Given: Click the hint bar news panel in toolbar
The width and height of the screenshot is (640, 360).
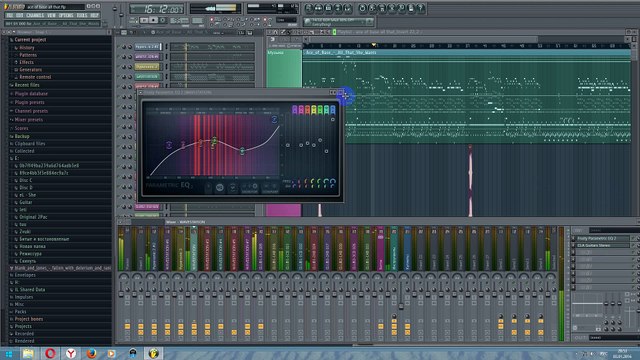Looking at the screenshot, I should click(x=338, y=22).
